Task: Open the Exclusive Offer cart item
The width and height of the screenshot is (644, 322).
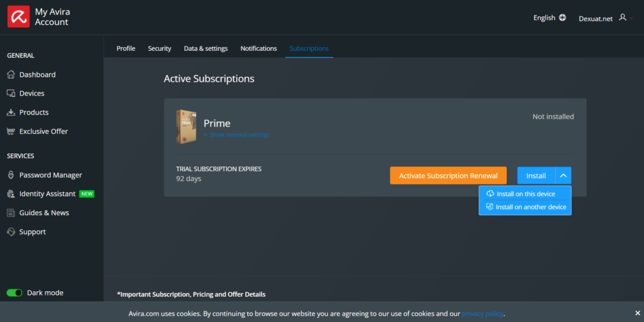Action: point(43,131)
